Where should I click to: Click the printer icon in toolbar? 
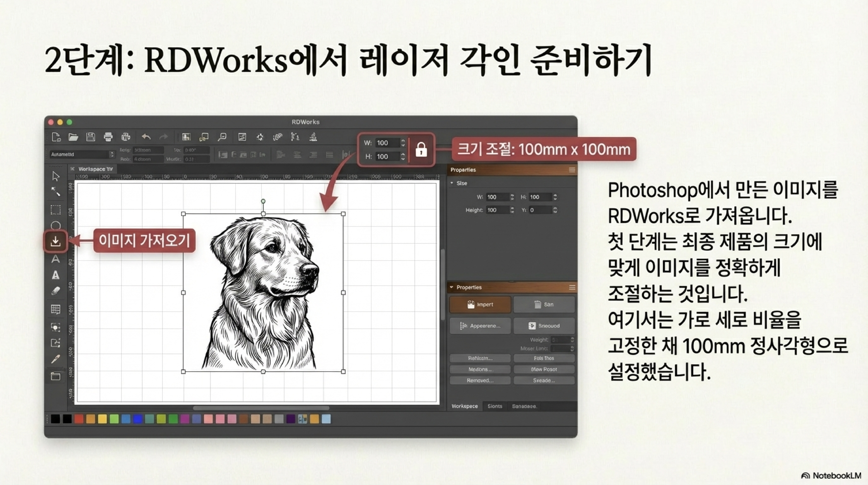coord(108,137)
